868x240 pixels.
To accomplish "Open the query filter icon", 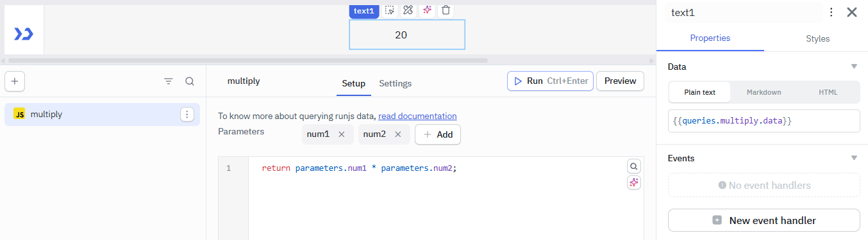I will [x=169, y=81].
